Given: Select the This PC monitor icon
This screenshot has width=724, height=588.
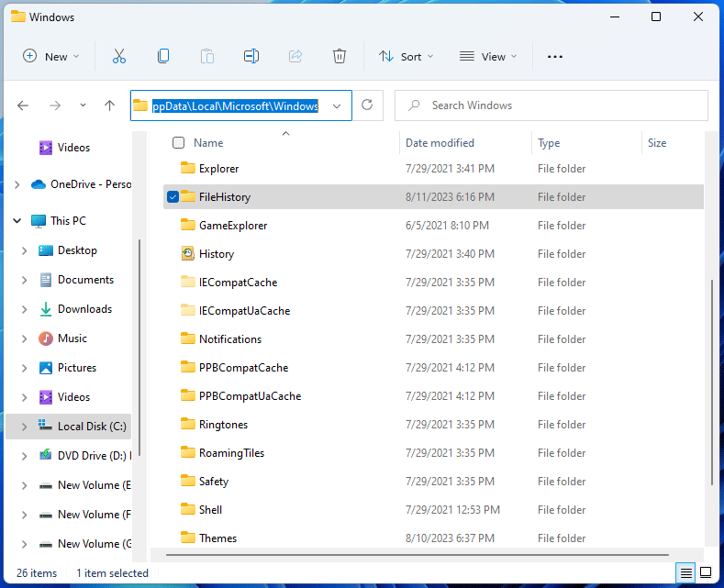Looking at the screenshot, I should click(39, 221).
